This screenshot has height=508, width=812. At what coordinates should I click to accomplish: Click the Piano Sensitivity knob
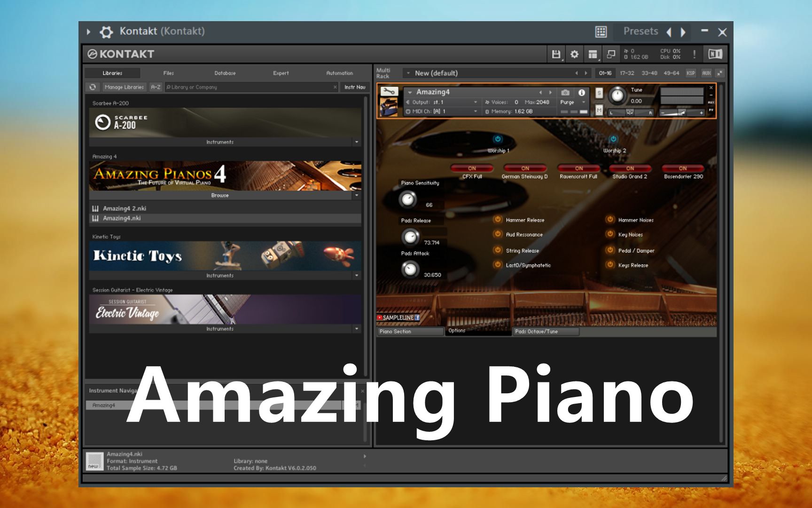click(x=407, y=199)
